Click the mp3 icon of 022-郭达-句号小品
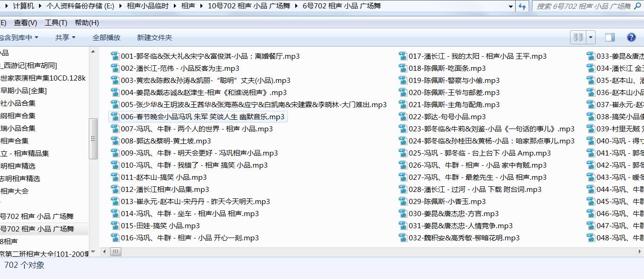 (403, 116)
